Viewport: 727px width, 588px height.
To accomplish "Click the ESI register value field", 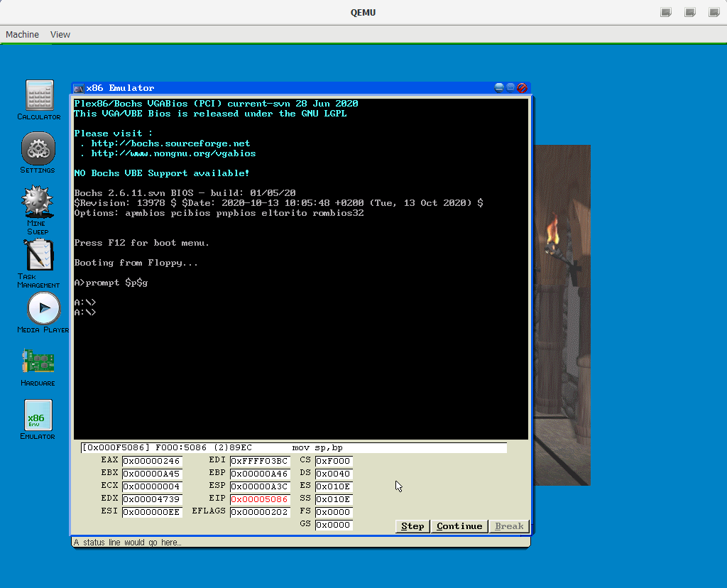I will (152, 512).
